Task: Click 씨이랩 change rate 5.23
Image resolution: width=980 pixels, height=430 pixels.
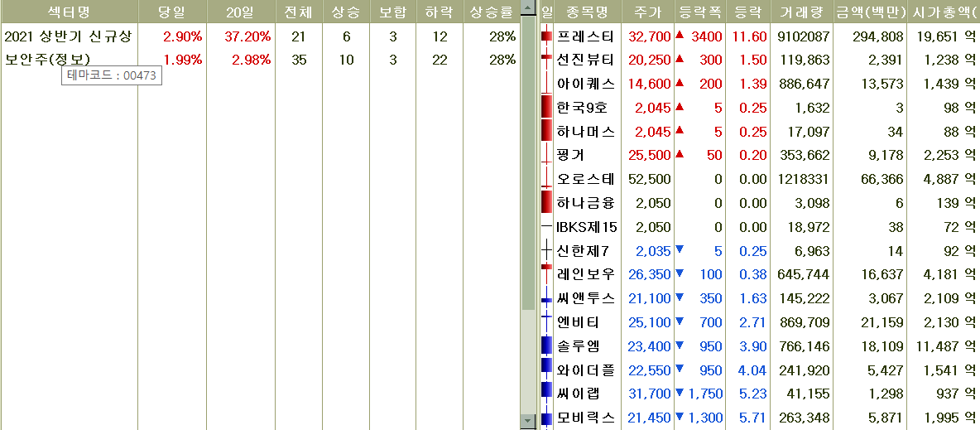Action: pyautogui.click(x=752, y=394)
